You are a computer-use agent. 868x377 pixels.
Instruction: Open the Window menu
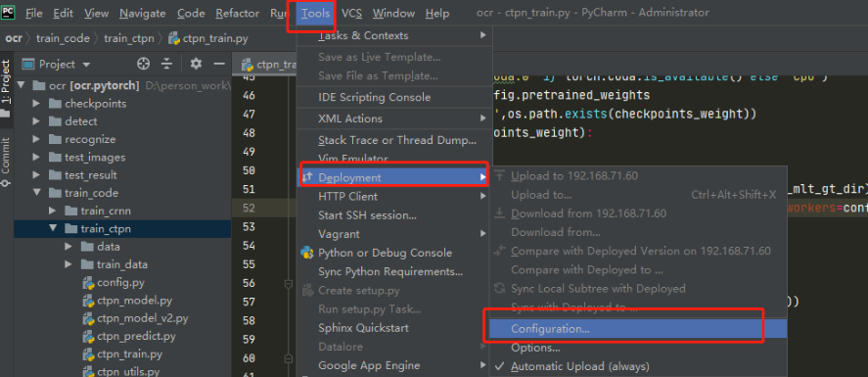coord(393,14)
